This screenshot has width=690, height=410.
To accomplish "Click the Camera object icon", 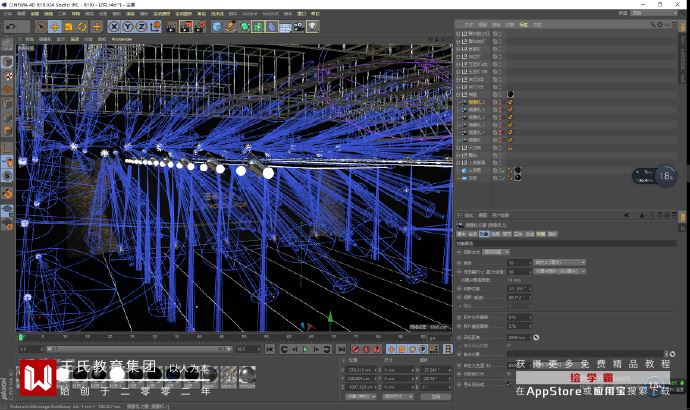I will click(300, 26).
